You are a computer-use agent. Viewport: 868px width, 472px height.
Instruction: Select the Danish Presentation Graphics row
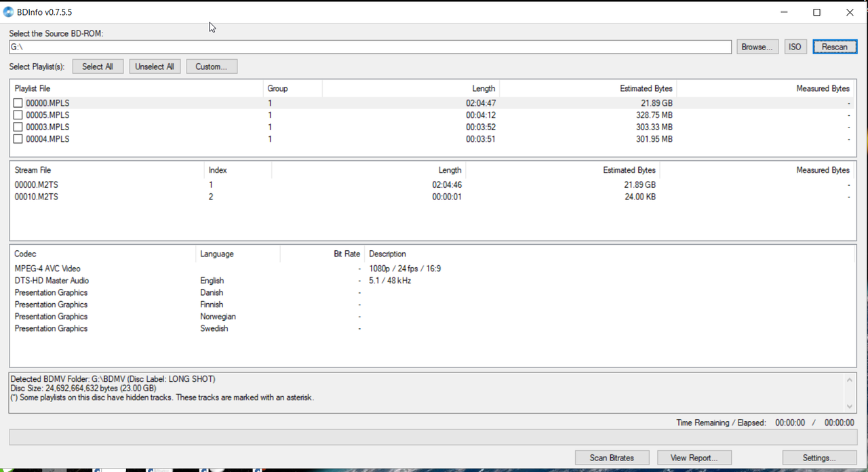tap(433, 292)
